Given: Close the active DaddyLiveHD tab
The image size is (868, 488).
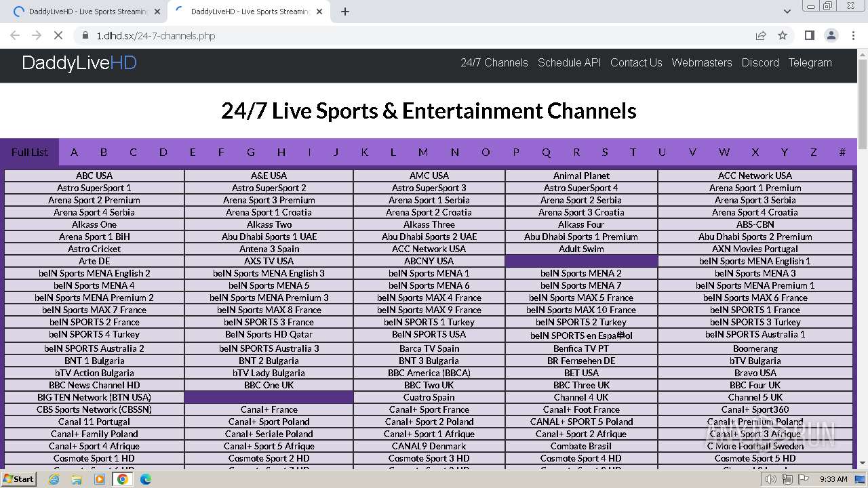Looking at the screenshot, I should pos(319,12).
